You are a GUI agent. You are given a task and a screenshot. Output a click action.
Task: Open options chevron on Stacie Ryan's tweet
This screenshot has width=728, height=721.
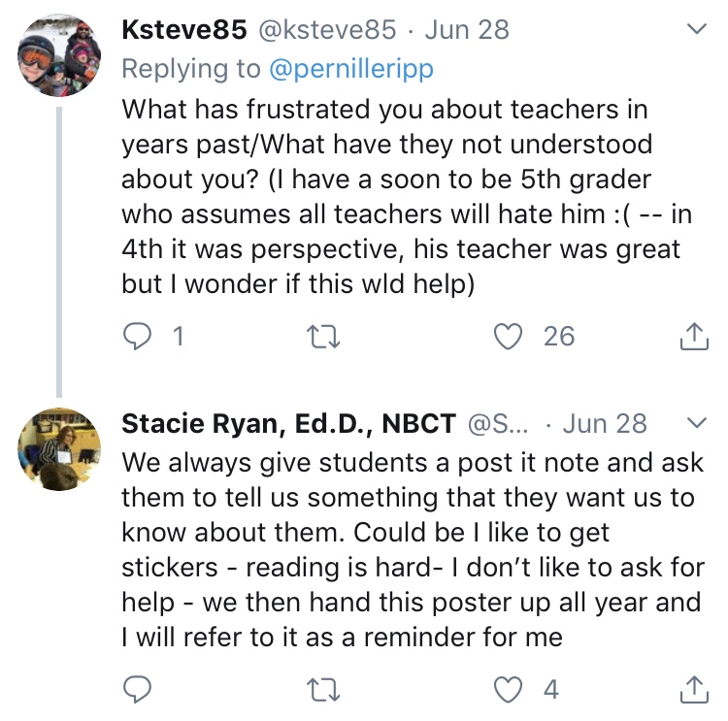pyautogui.click(x=696, y=423)
